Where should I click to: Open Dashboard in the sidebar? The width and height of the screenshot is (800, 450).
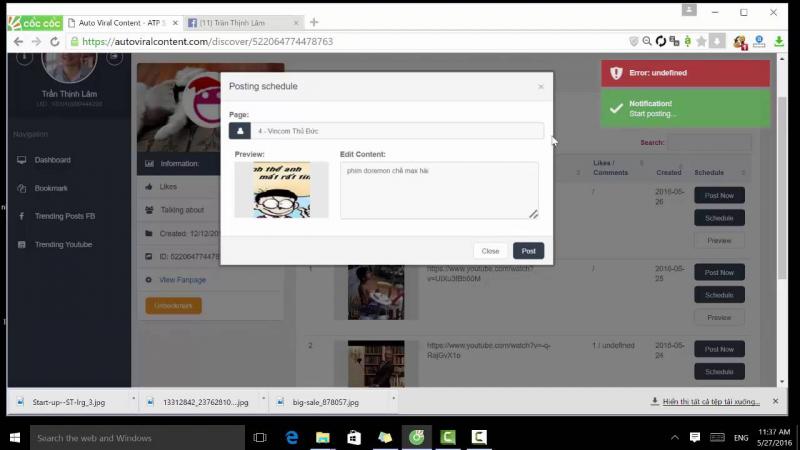[53, 160]
